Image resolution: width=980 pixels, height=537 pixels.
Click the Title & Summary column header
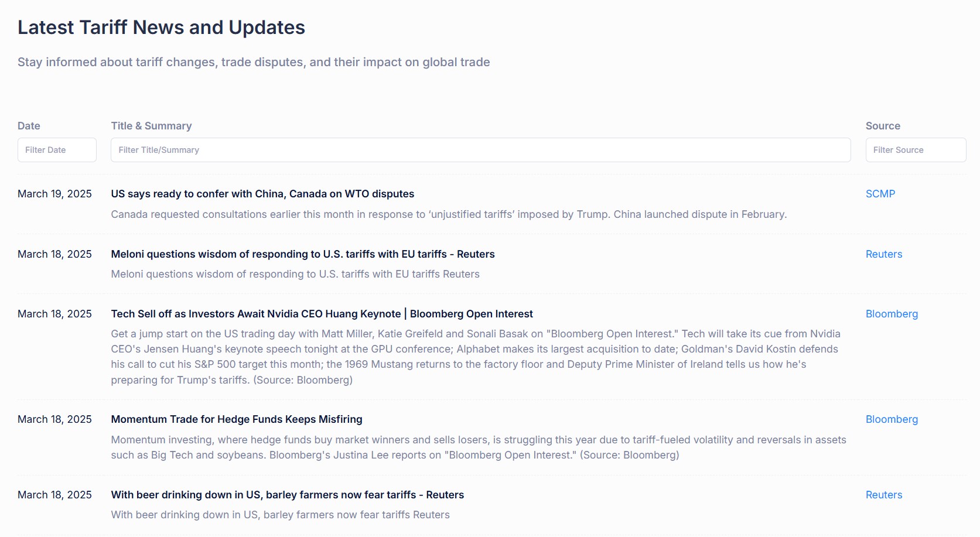pos(151,126)
